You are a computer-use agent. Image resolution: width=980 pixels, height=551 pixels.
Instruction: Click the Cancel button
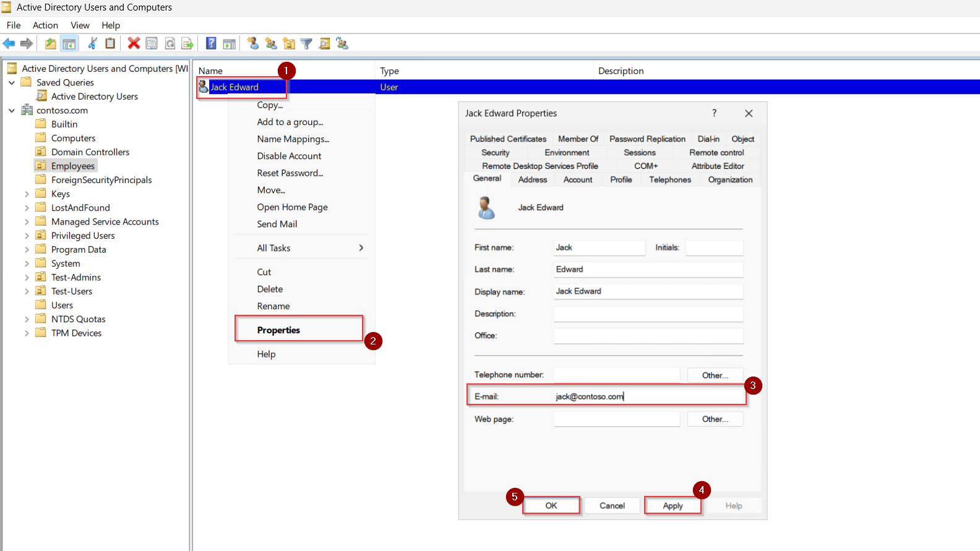[612, 506]
